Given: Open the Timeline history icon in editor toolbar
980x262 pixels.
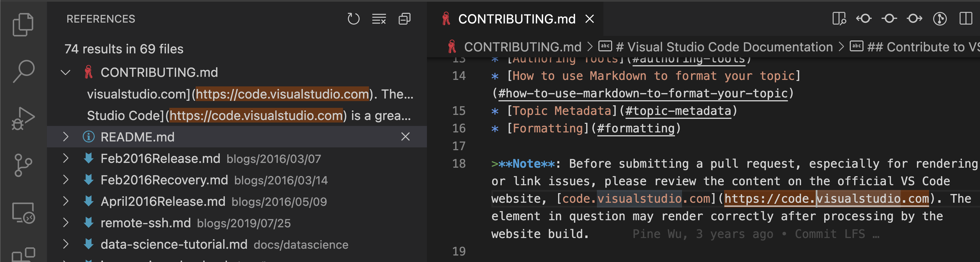Looking at the screenshot, I should pyautogui.click(x=940, y=19).
